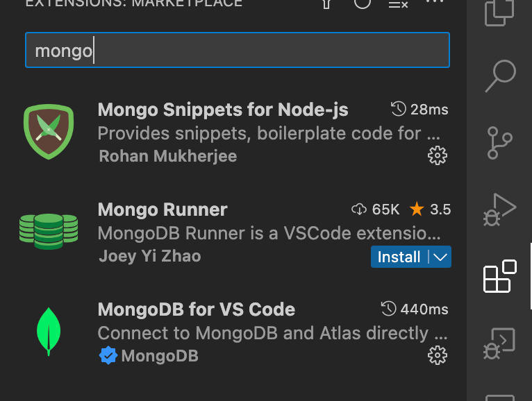The width and height of the screenshot is (532, 401).
Task: Open MongoDB for VS Code manage gear
Action: pyautogui.click(x=437, y=356)
